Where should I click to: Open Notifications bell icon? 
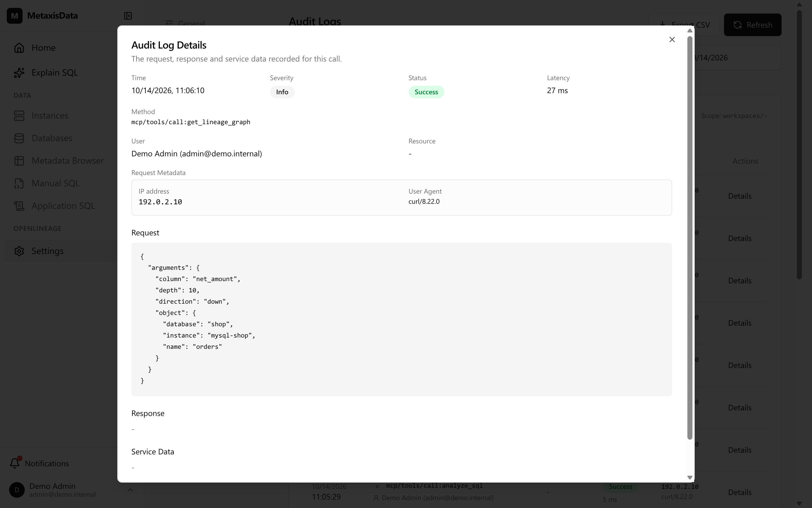[x=15, y=463]
